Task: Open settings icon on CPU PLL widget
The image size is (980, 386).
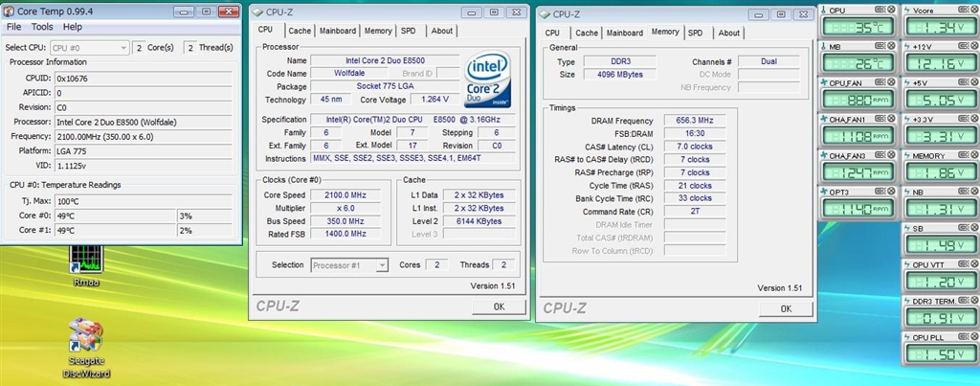Action: (x=962, y=336)
